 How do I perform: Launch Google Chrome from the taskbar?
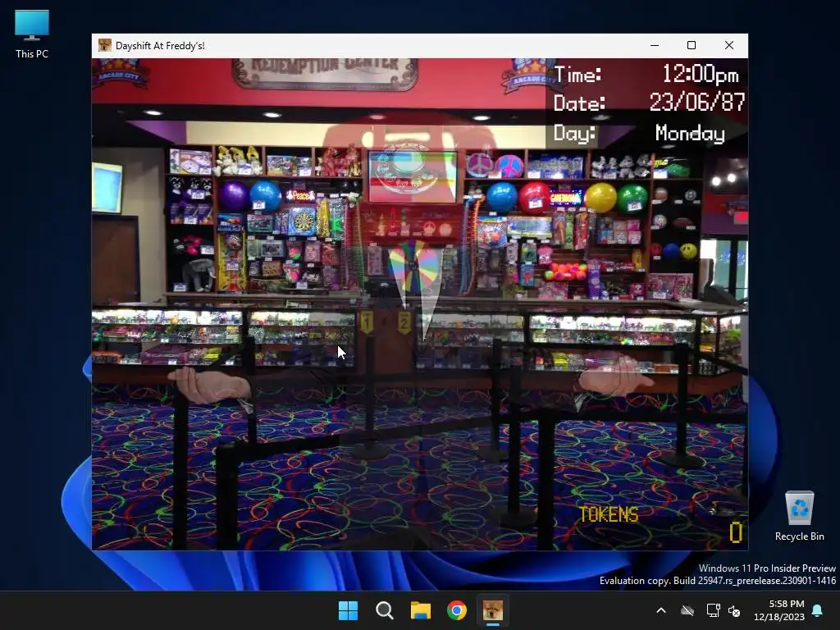tap(456, 610)
